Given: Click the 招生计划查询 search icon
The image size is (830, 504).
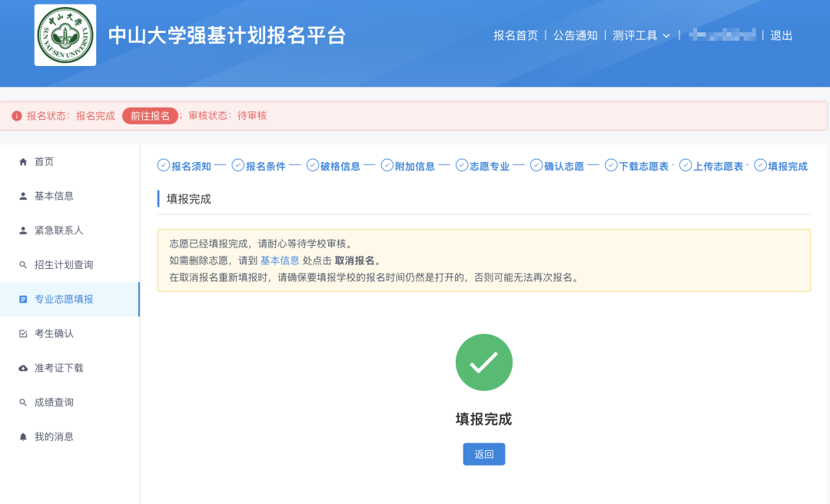Looking at the screenshot, I should coord(24,264).
